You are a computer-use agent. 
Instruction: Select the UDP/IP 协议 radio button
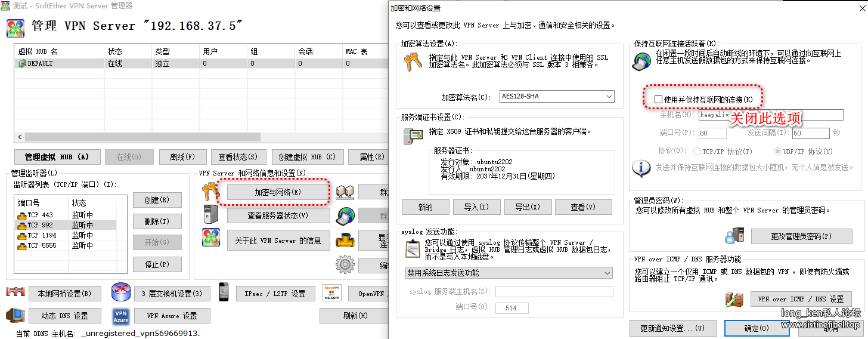pyautogui.click(x=777, y=152)
